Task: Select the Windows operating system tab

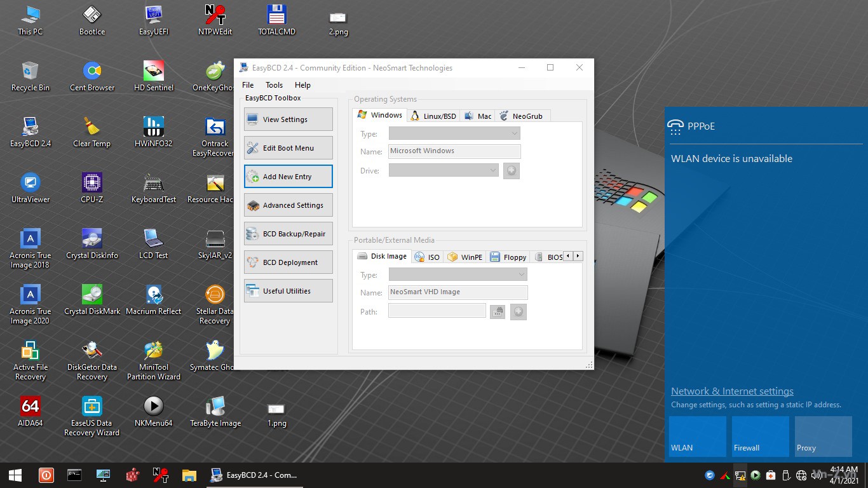Action: click(380, 115)
